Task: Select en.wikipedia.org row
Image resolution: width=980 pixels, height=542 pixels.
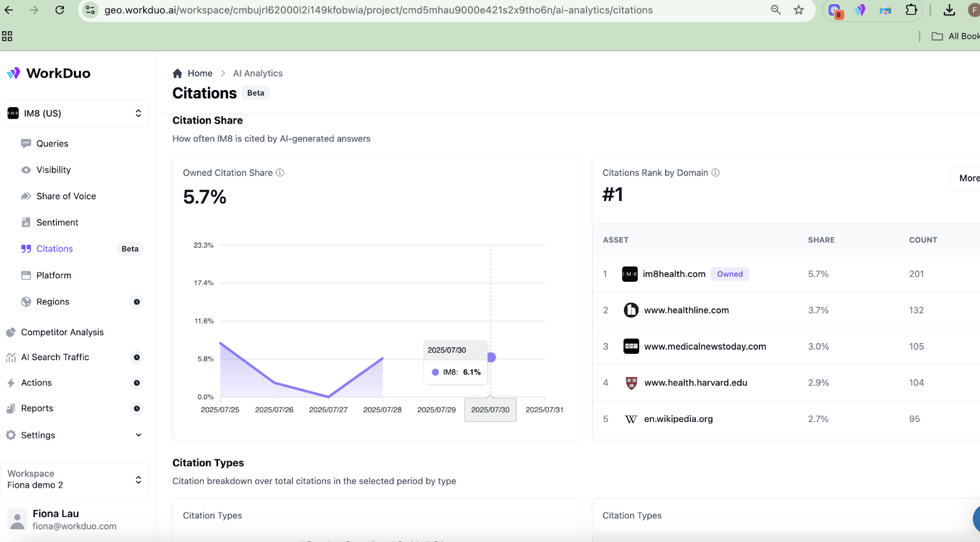Action: [x=786, y=419]
